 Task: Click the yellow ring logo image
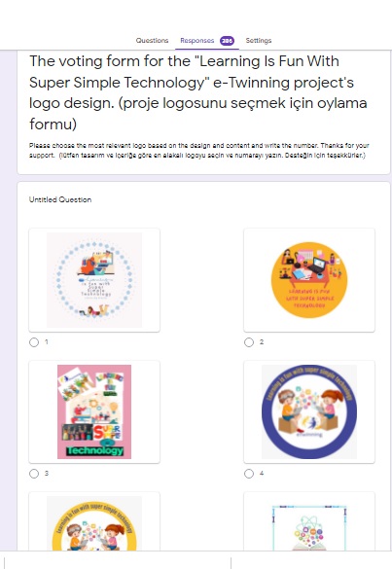(x=94, y=523)
